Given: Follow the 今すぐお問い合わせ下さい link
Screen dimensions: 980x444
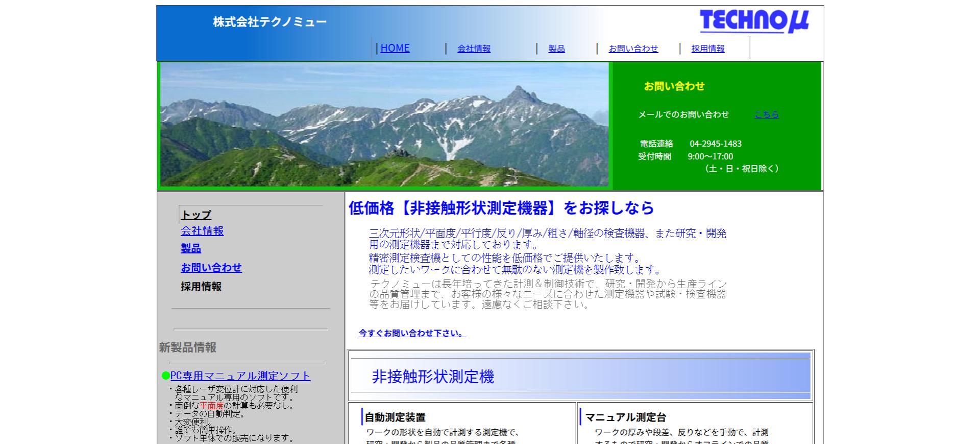Looking at the screenshot, I should point(412,333).
